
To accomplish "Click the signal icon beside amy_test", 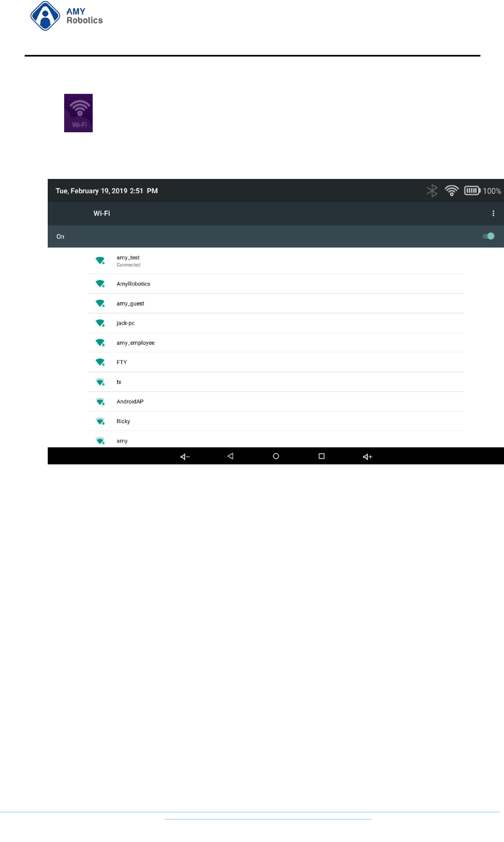I will coord(100,261).
